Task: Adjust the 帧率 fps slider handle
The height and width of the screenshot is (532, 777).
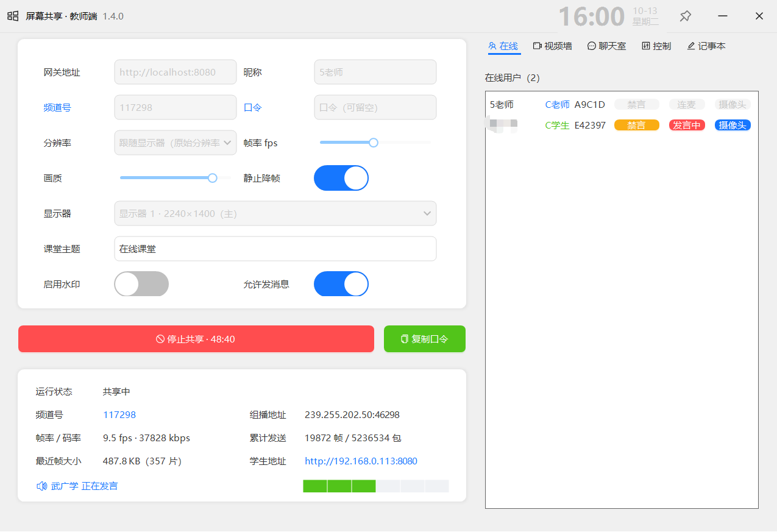Action: click(x=374, y=143)
